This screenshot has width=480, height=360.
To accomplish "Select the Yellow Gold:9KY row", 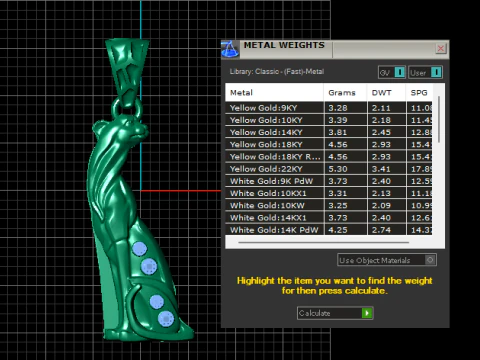I will (329, 108).
